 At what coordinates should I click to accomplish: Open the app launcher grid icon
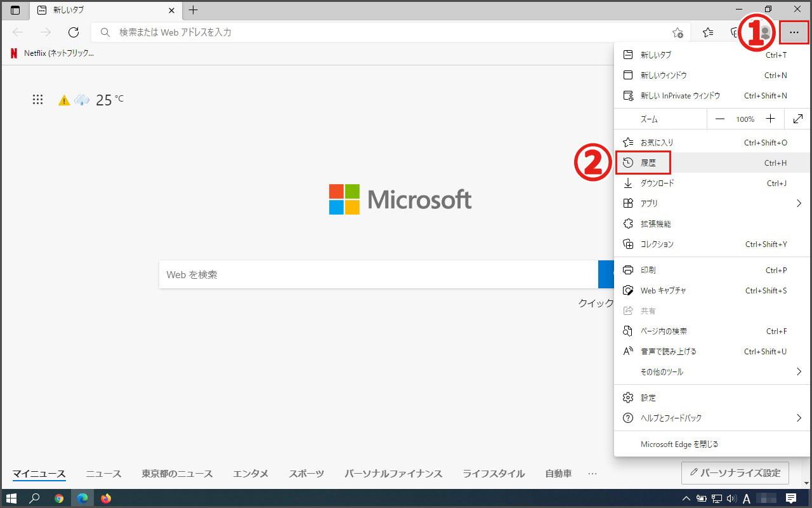coord(37,100)
